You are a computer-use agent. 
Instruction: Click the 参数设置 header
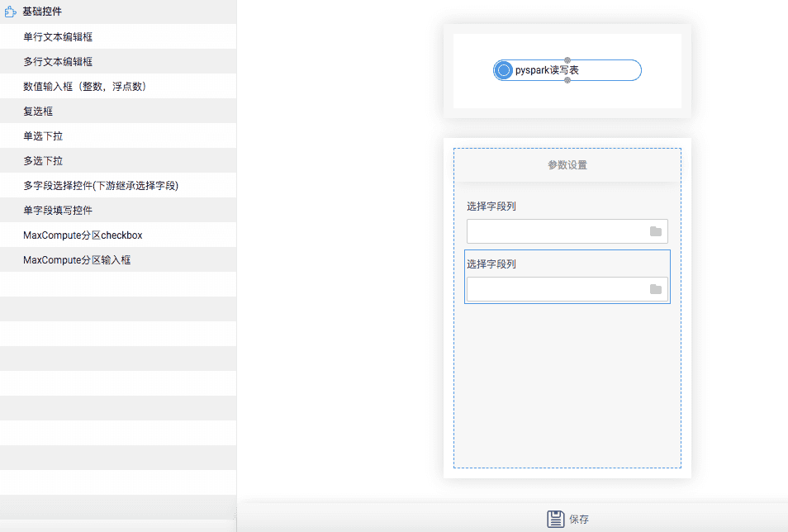pos(567,165)
